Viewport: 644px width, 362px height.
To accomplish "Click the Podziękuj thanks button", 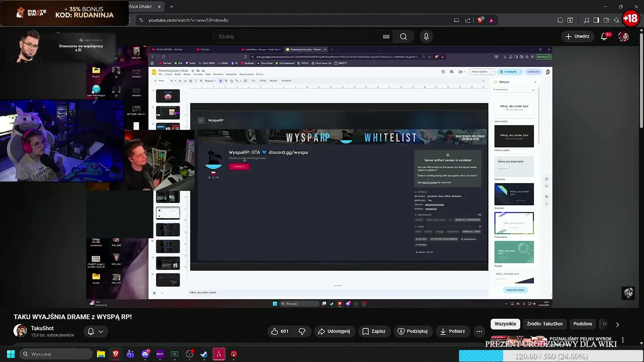I will coord(413,331).
